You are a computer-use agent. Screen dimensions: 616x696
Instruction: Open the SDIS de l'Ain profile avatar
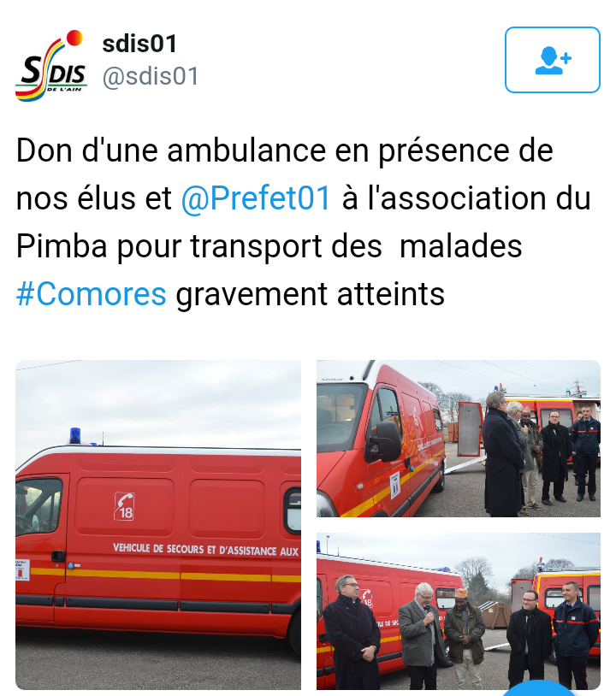[51, 66]
